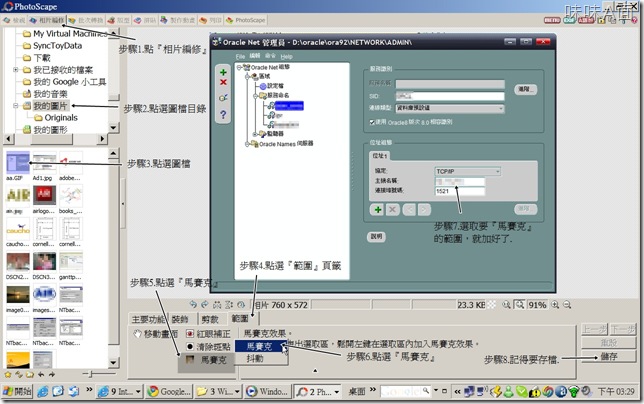Click the folder icon below thumbnails
Screen dimensions: 644x404
30,374
